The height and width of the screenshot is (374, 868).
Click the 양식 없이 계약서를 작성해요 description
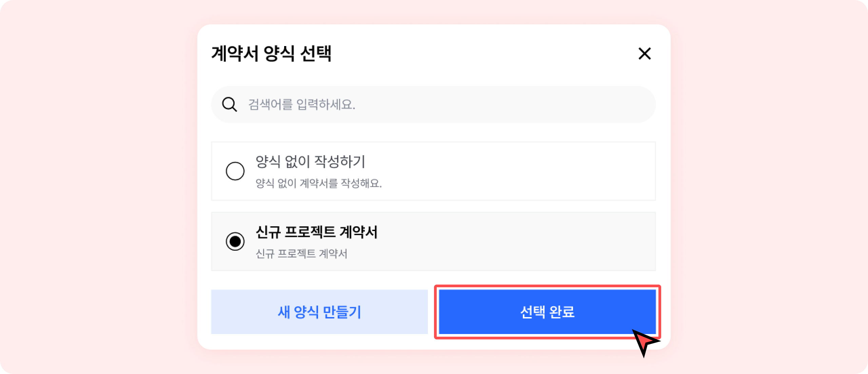(x=318, y=183)
